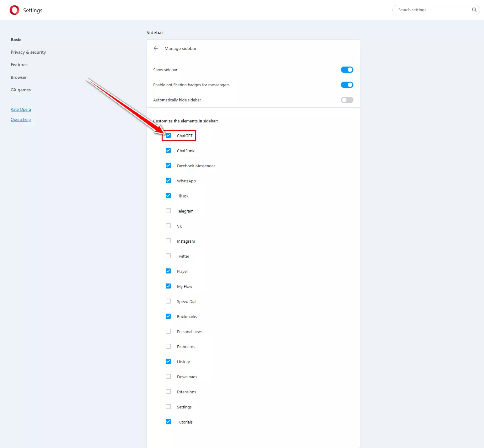The image size is (484, 448).
Task: Open the Features settings section
Action: 19,65
